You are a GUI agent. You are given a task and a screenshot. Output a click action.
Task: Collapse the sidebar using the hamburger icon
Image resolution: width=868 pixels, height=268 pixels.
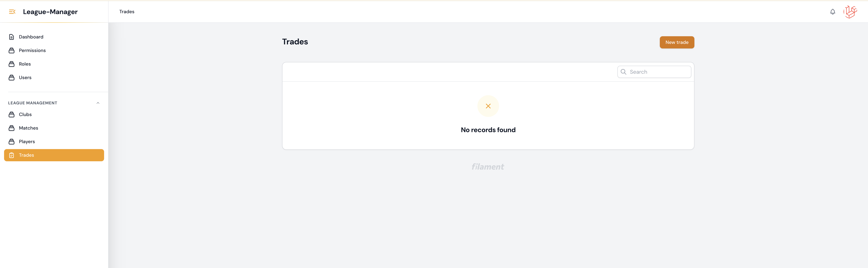click(x=12, y=12)
